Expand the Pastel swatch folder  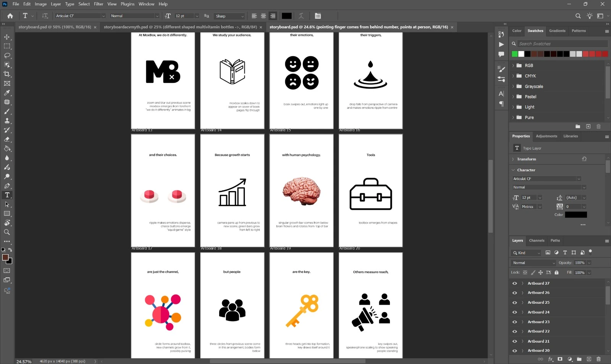(513, 97)
